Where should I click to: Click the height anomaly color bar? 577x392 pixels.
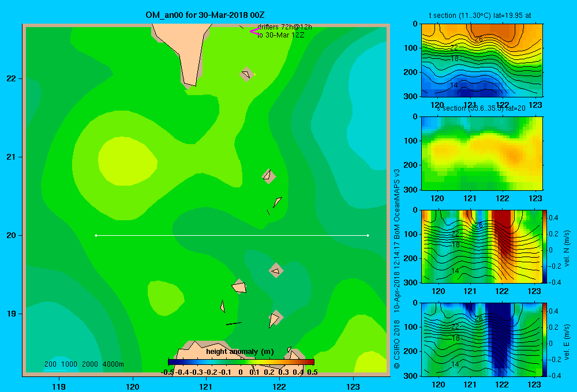click(x=241, y=362)
